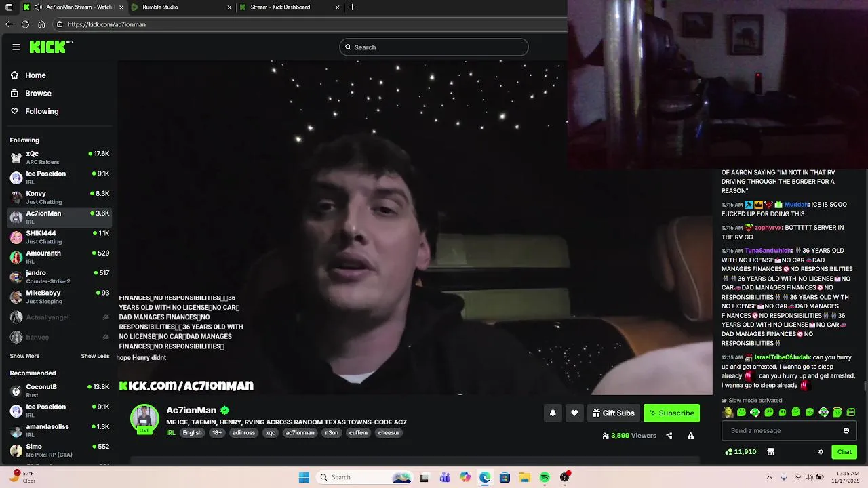Click the Kick logo
This screenshot has width=868, height=488.
tap(51, 47)
